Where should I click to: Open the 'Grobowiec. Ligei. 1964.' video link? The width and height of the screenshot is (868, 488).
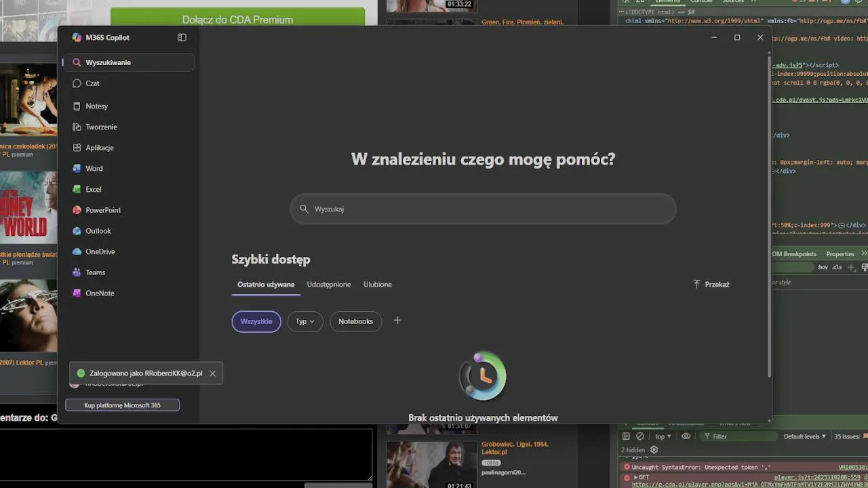click(515, 448)
